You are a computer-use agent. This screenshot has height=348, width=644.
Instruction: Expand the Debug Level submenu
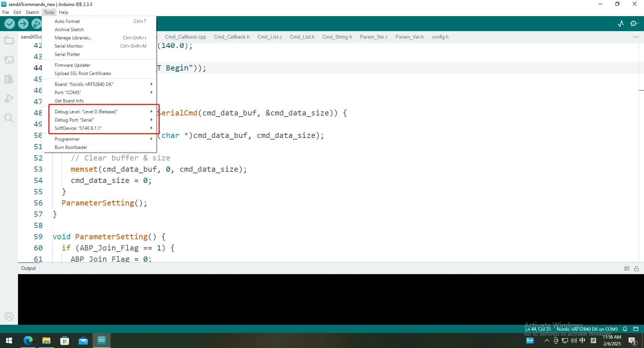click(x=99, y=112)
